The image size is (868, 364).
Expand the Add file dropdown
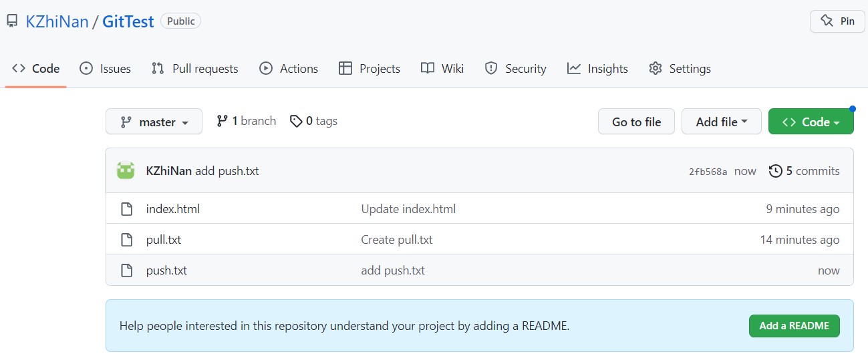click(722, 122)
